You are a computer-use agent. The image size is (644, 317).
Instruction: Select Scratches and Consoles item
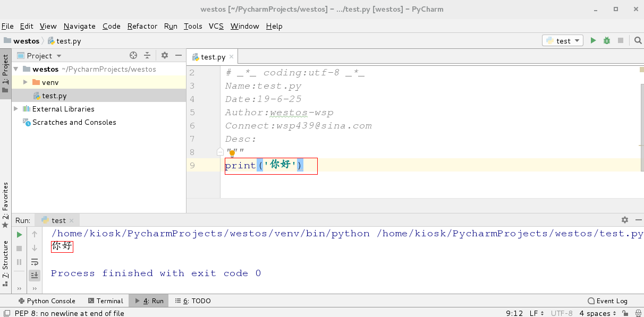74,122
